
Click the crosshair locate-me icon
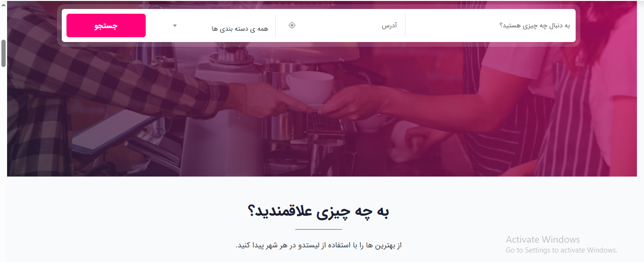coord(292,25)
